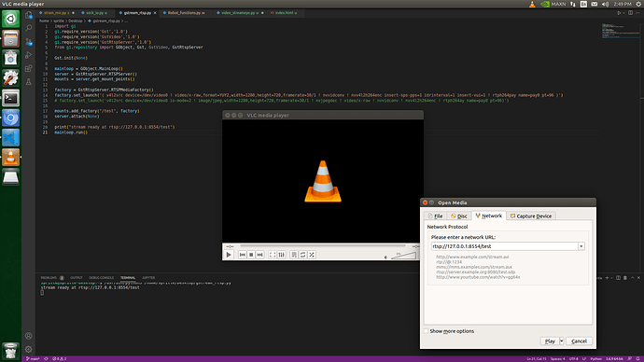644x362 pixels.
Task: Open VS Code Testing flask view
Action: click(x=28, y=82)
